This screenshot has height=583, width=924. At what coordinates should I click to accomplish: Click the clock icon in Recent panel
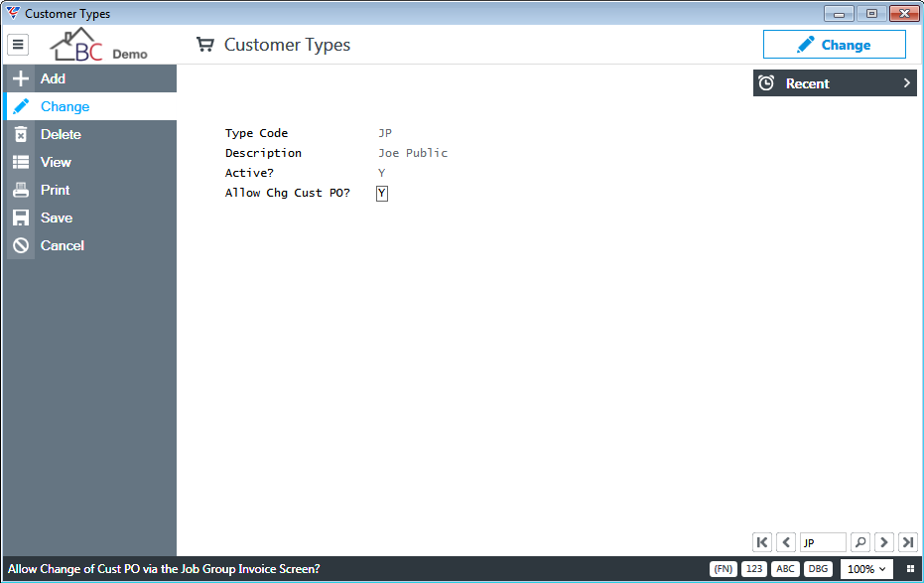point(766,83)
